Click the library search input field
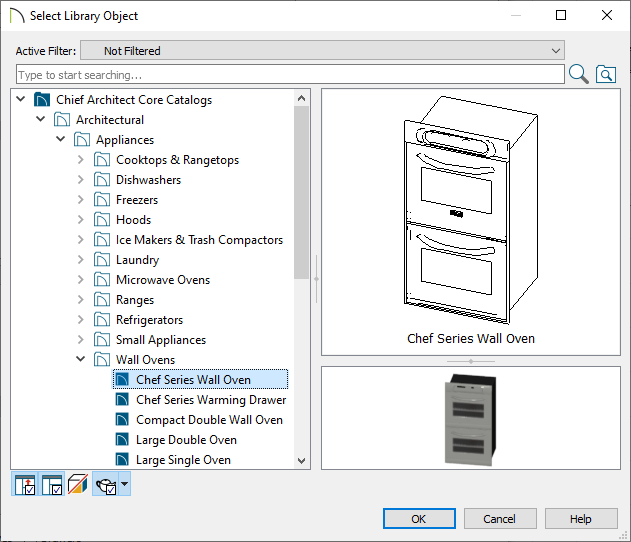The image size is (631, 542). tap(290, 74)
